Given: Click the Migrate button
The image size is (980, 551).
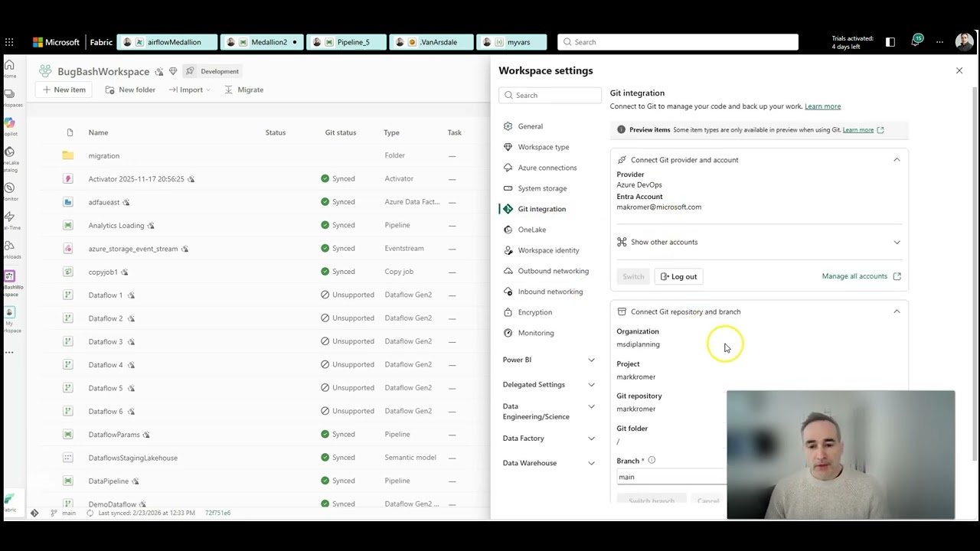Looking at the screenshot, I should [244, 90].
